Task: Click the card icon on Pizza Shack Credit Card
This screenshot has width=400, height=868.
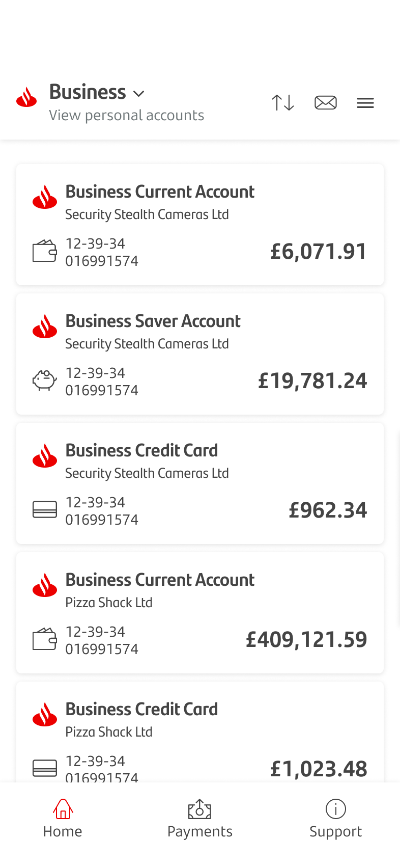Action: [x=45, y=768]
